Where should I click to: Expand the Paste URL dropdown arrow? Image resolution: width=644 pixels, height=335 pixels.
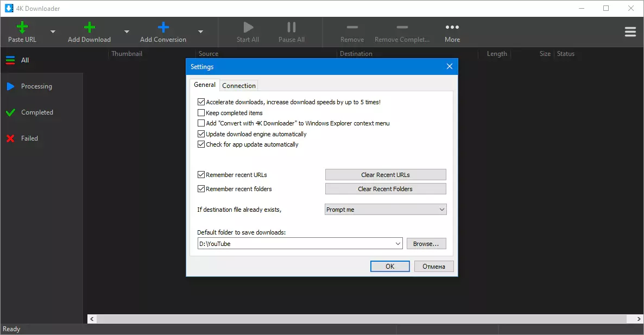click(x=53, y=32)
